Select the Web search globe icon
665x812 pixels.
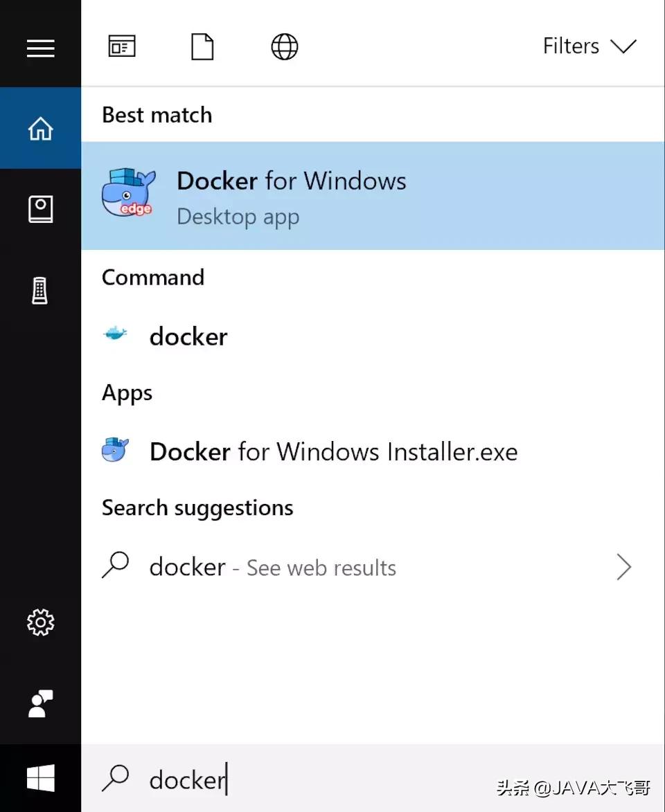tap(284, 46)
